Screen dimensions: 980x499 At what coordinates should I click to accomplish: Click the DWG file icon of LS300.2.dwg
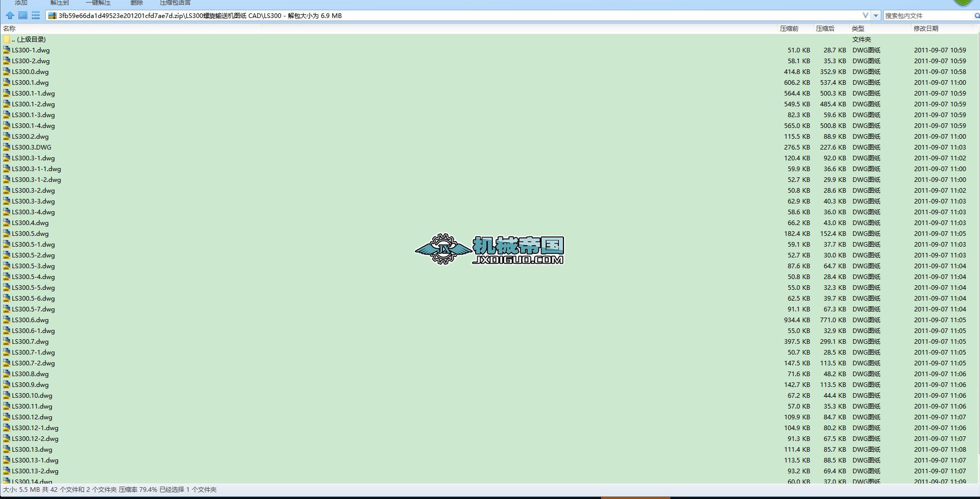(6, 137)
